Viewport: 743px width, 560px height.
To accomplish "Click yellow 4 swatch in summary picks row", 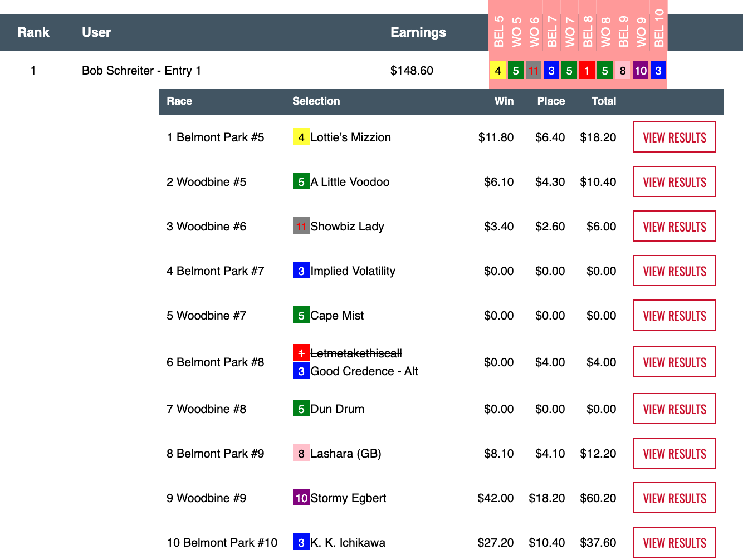I will coord(498,71).
